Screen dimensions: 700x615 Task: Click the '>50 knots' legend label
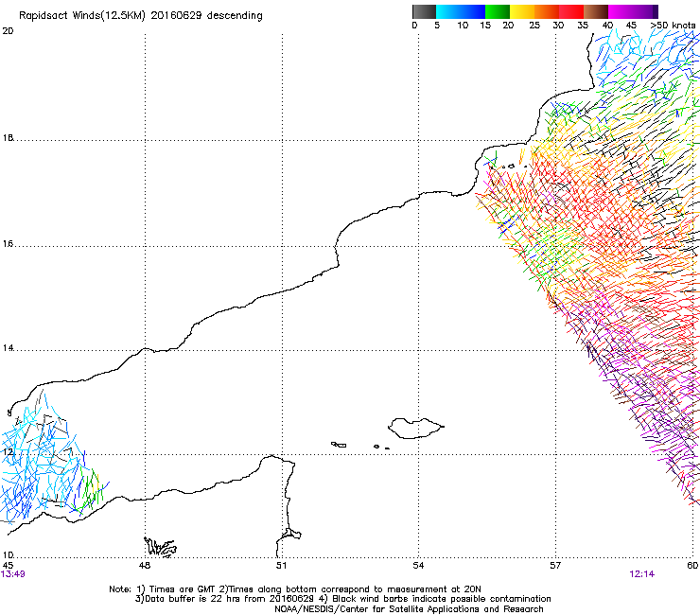click(x=673, y=26)
